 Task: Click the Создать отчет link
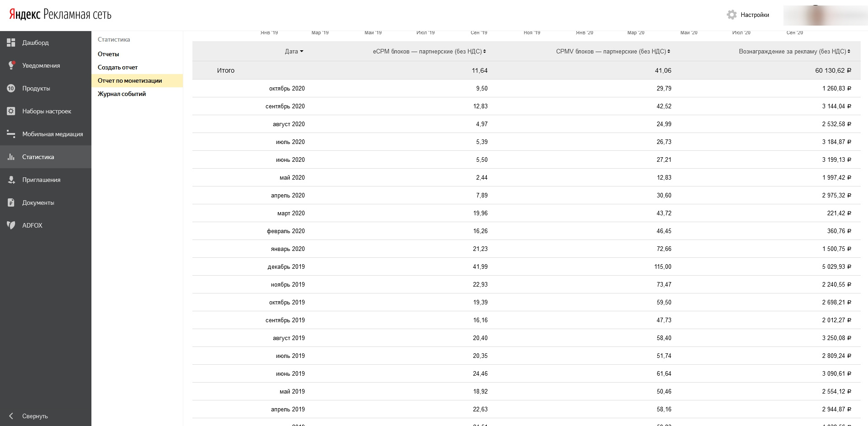[x=117, y=67]
